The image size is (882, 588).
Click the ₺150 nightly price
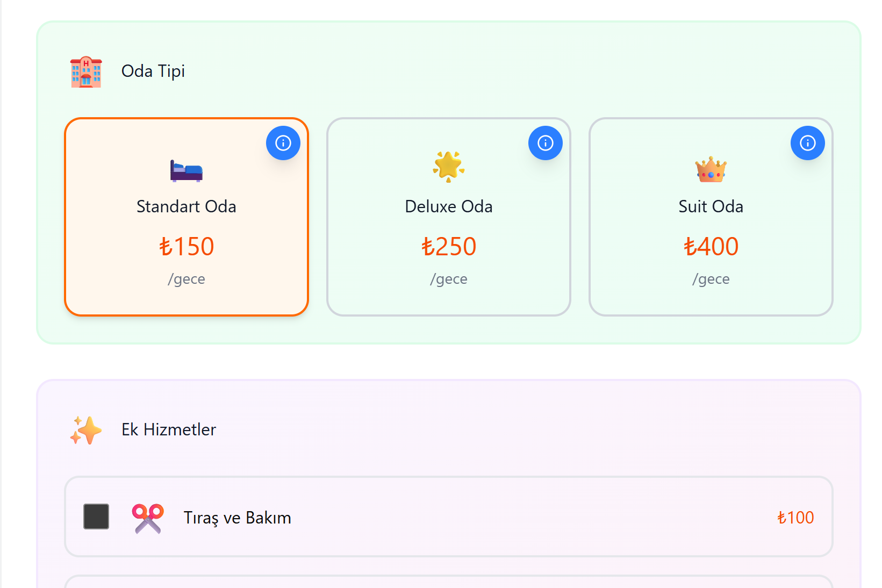pyautogui.click(x=187, y=247)
